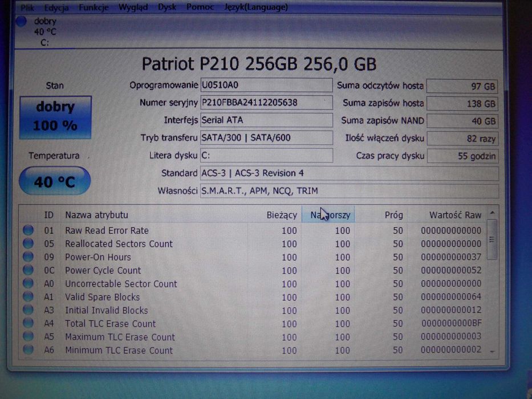Select the Reallocated Sectors Count text
Screen dimensions: 532x399
(x=119, y=243)
